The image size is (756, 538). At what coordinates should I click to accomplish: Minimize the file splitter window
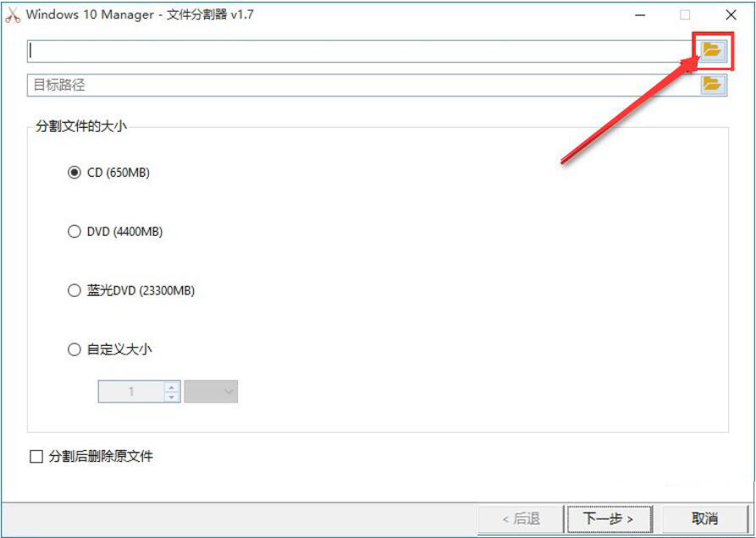click(x=640, y=15)
